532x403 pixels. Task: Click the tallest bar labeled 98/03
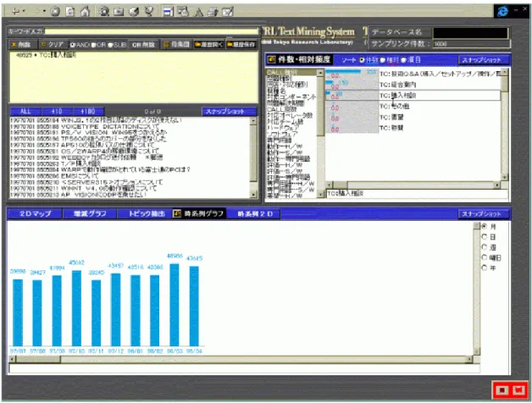175,305
